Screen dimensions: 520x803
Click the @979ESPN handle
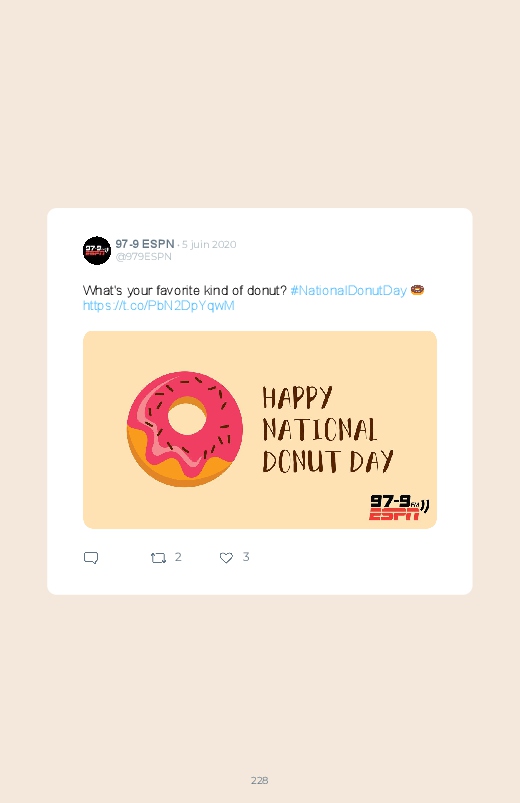tap(143, 257)
